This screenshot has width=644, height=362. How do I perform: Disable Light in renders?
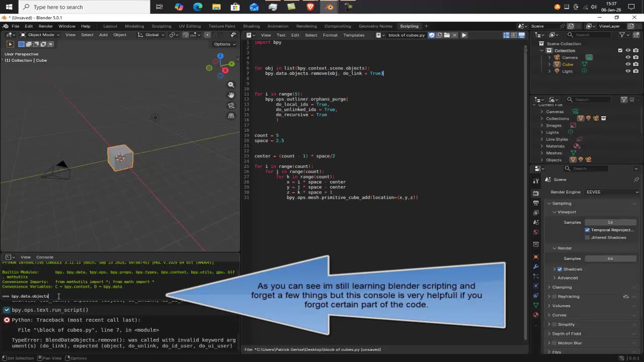[x=636, y=71]
